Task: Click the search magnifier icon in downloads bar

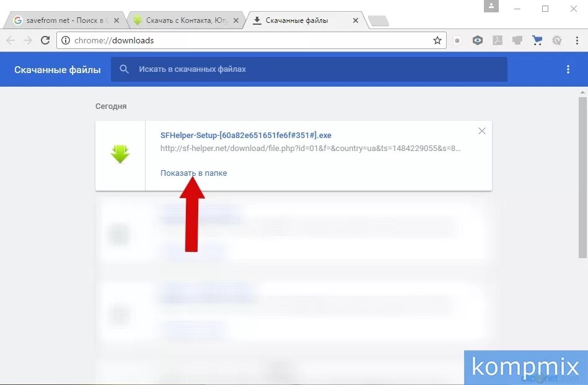Action: click(x=124, y=69)
